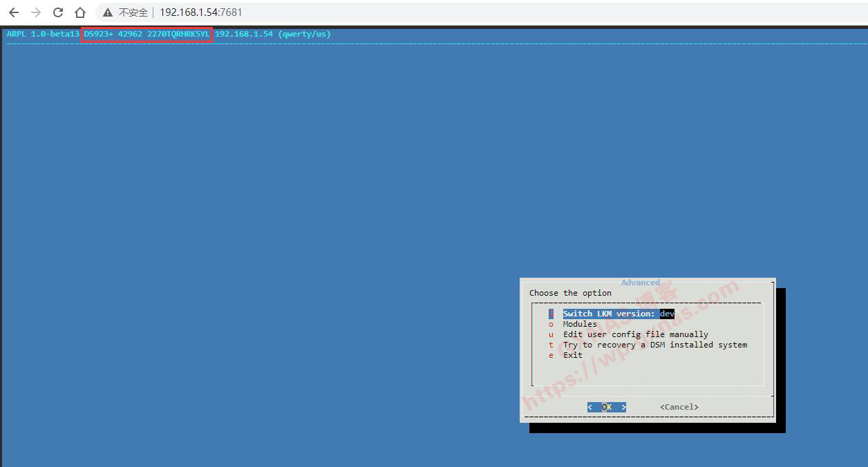Go to the browser home icon

pos(80,12)
